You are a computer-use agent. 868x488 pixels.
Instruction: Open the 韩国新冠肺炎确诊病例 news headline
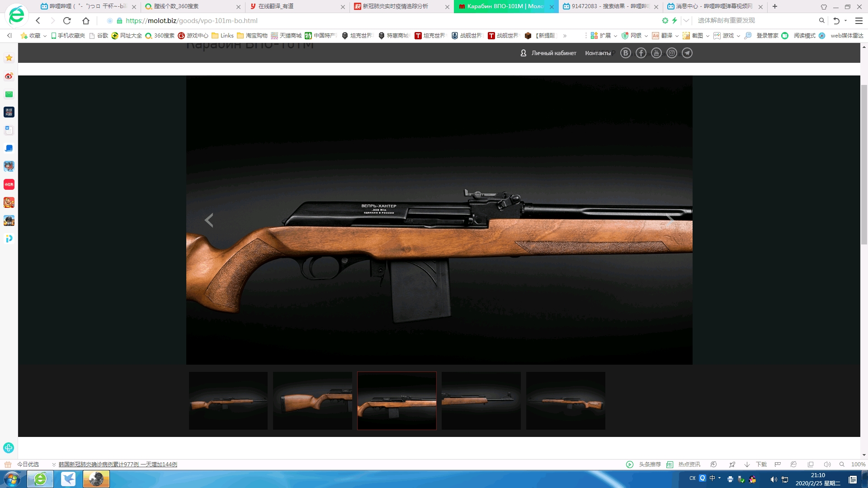[118, 464]
